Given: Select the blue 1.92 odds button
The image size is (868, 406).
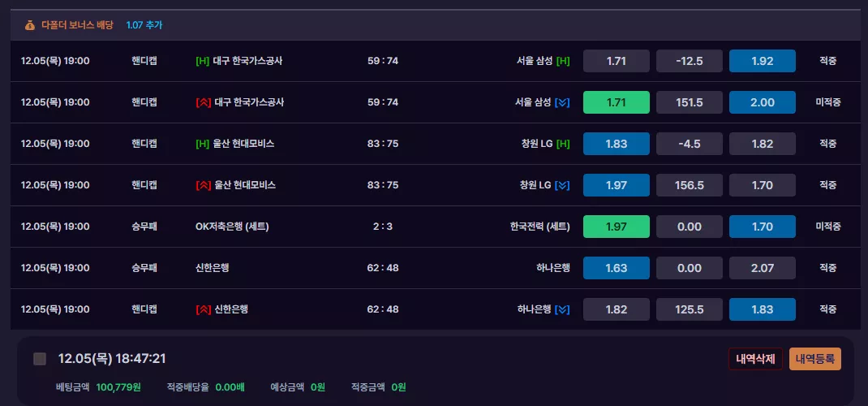Looking at the screenshot, I should pyautogui.click(x=763, y=61).
